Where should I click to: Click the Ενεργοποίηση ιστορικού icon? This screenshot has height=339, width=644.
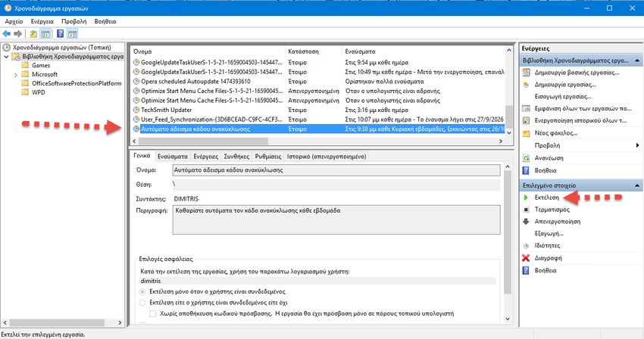tap(526, 120)
